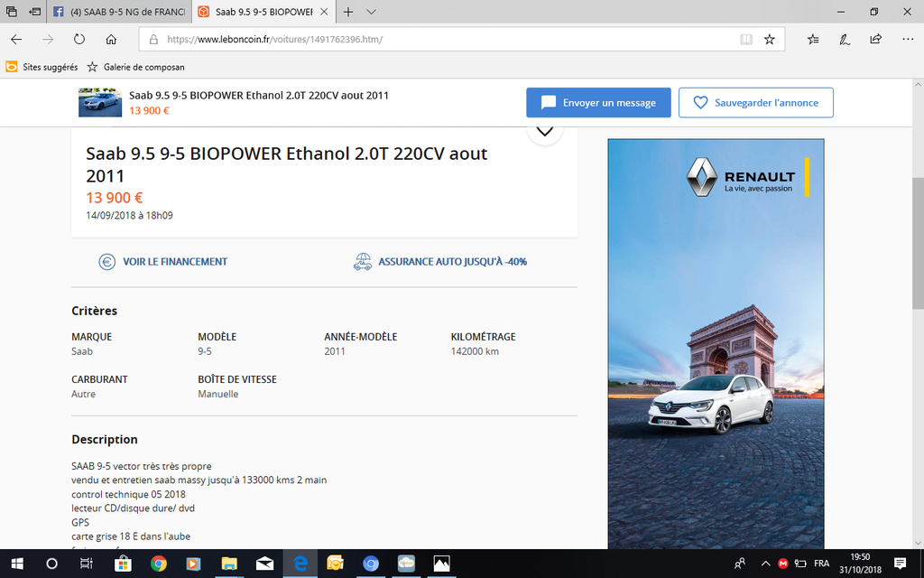924x578 pixels.
Task: Switch on reading view
Action: pyautogui.click(x=746, y=40)
